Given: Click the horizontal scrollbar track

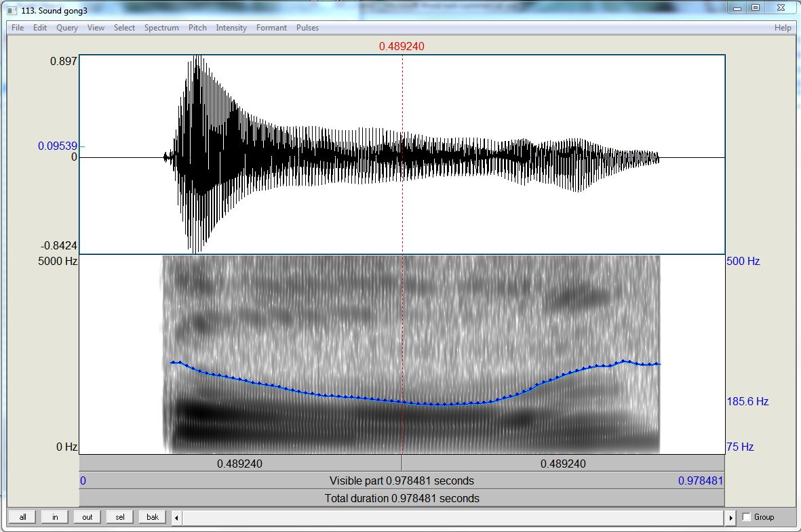Looking at the screenshot, I should [x=454, y=518].
